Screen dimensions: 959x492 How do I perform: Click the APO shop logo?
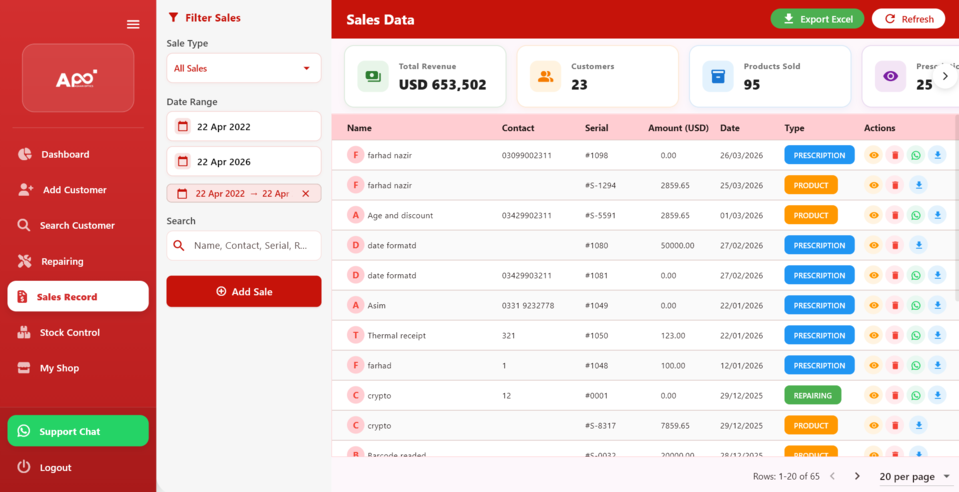pos(78,78)
